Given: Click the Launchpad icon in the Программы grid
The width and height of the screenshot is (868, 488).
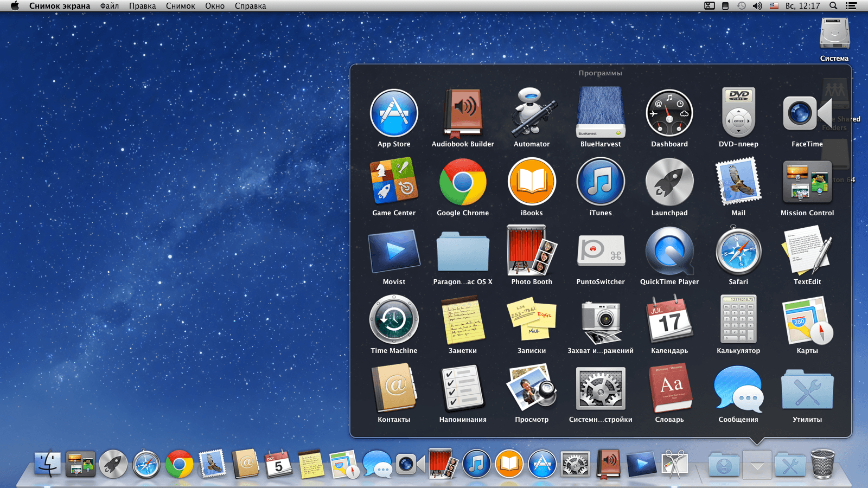Looking at the screenshot, I should 669,182.
